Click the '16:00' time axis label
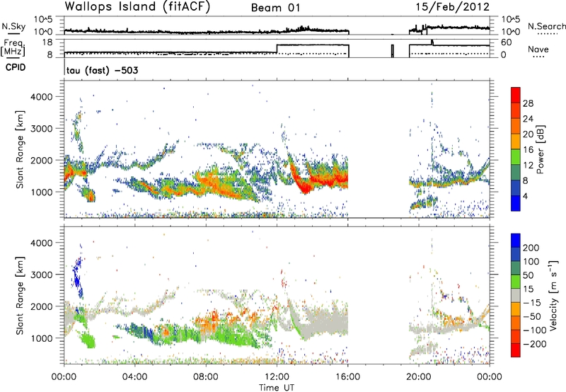This screenshot has width=566, height=392. 347,377
